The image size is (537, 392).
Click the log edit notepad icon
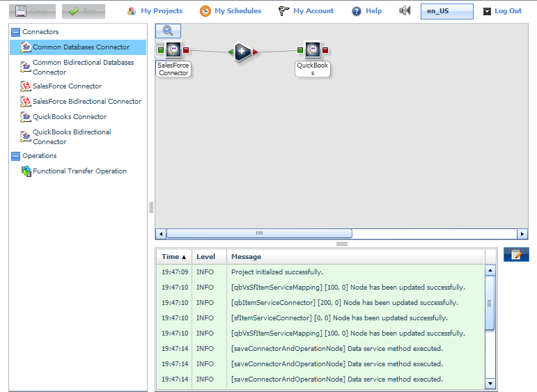coord(516,254)
